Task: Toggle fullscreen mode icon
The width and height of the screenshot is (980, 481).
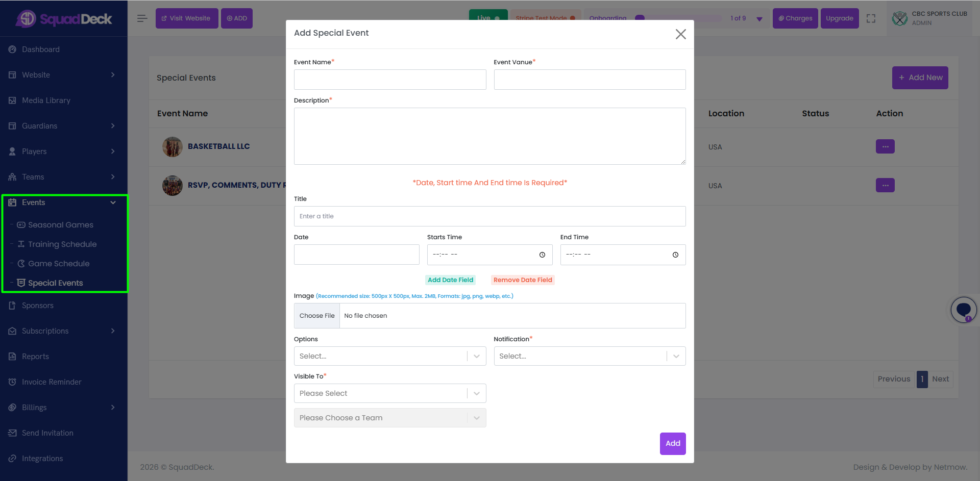Action: point(871,18)
